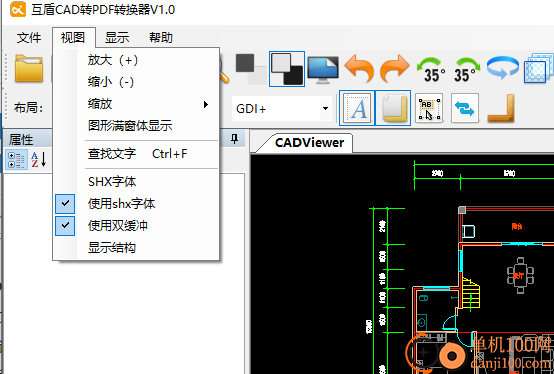Select 查找文字 Ctrl+F menu item
This screenshot has height=374, width=554.
136,154
